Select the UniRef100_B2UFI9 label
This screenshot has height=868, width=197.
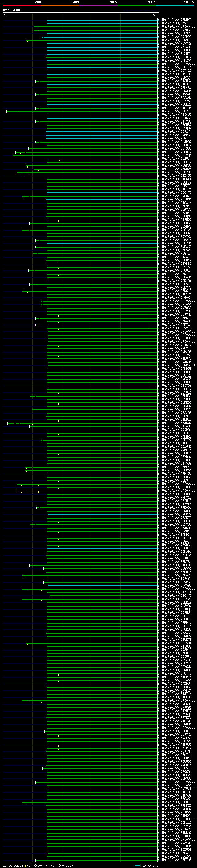[x=177, y=182]
